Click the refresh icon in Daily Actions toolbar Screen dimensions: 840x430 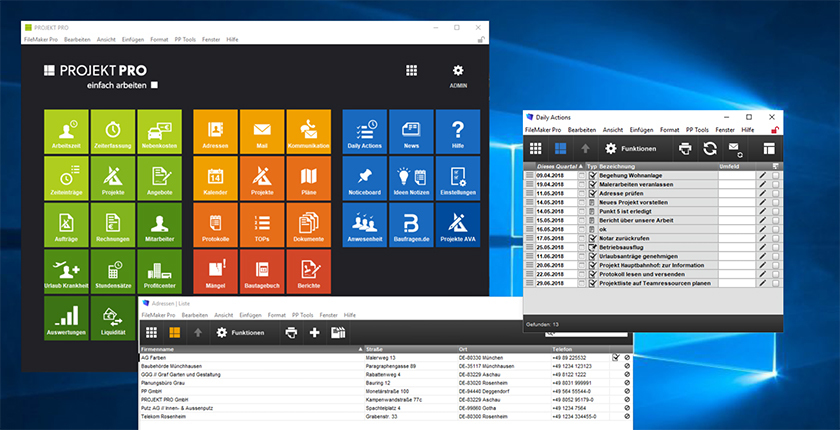(x=710, y=148)
